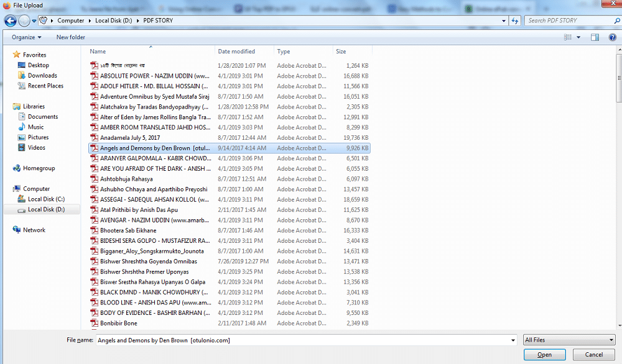Click PDF icon of Atal Prithibi file
The image size is (622, 364).
(x=94, y=209)
